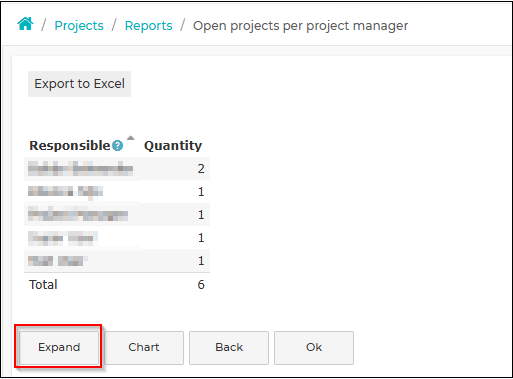Viewport: 513px width, 379px height.
Task: Click the Expand button
Action: pos(59,347)
